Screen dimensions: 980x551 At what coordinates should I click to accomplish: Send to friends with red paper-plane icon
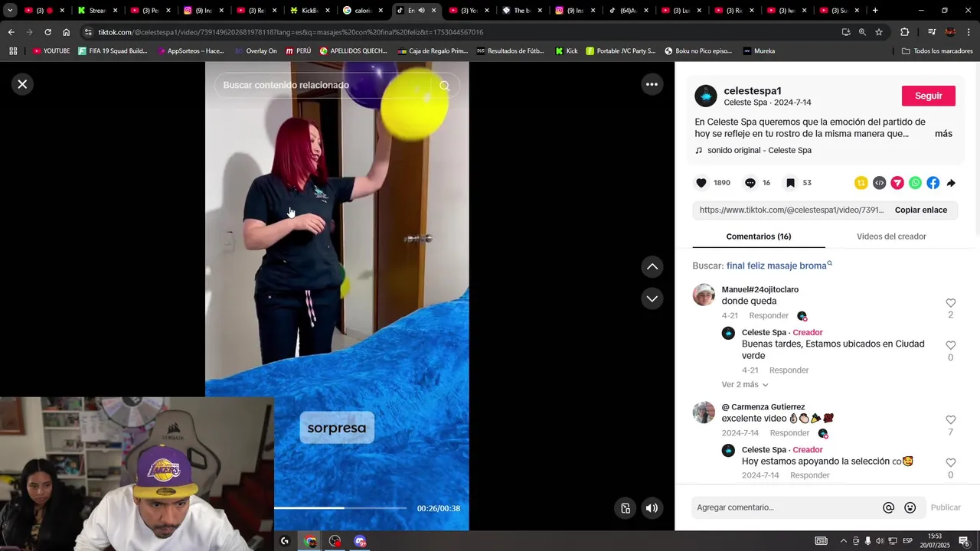click(x=897, y=183)
